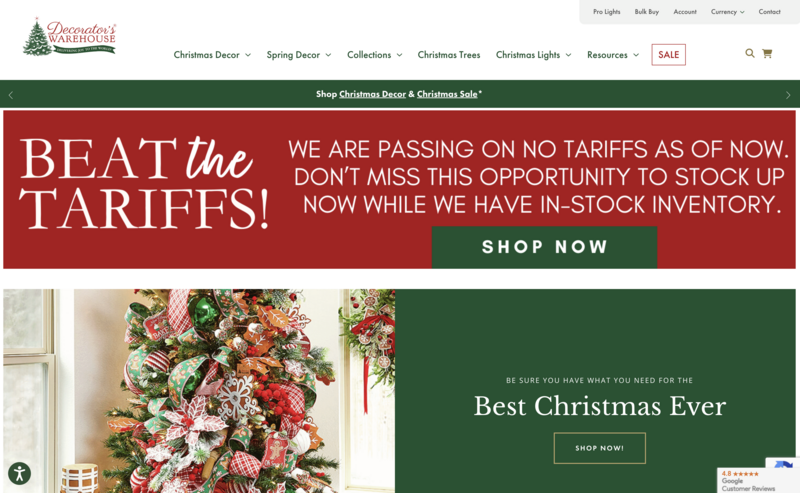Open the accessibility widget icon
The image size is (800, 493).
[x=19, y=473]
